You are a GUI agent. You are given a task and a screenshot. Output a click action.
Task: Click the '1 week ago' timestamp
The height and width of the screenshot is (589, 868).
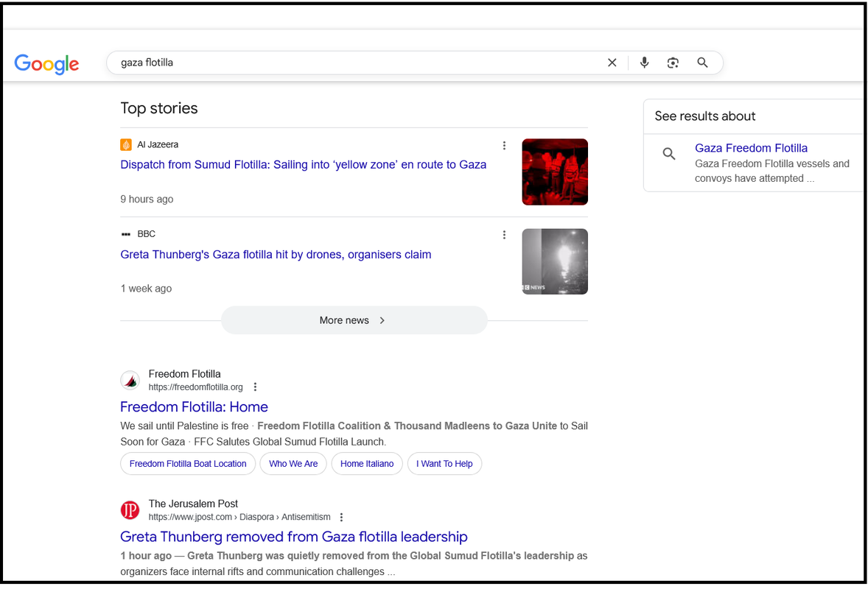(x=146, y=289)
